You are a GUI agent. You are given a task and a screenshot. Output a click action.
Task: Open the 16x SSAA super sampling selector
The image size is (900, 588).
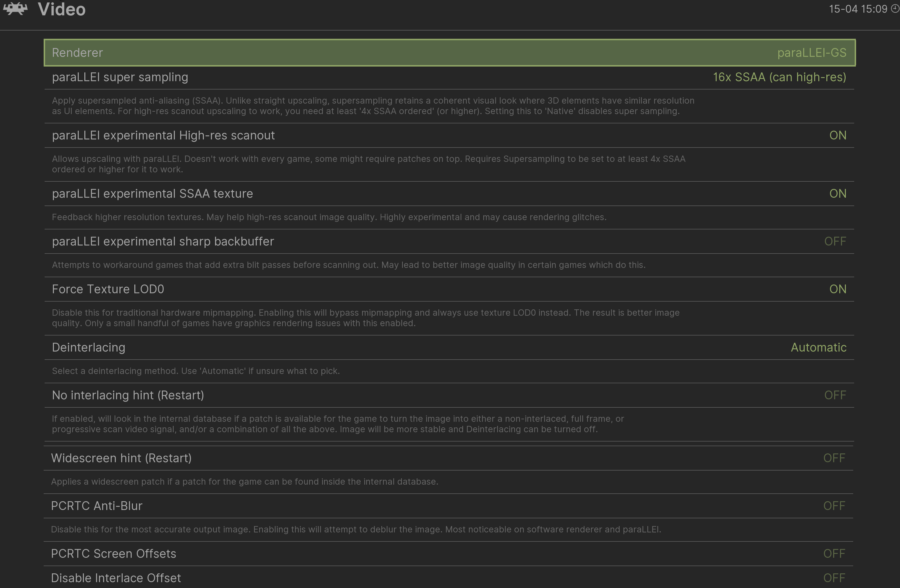[x=779, y=77]
